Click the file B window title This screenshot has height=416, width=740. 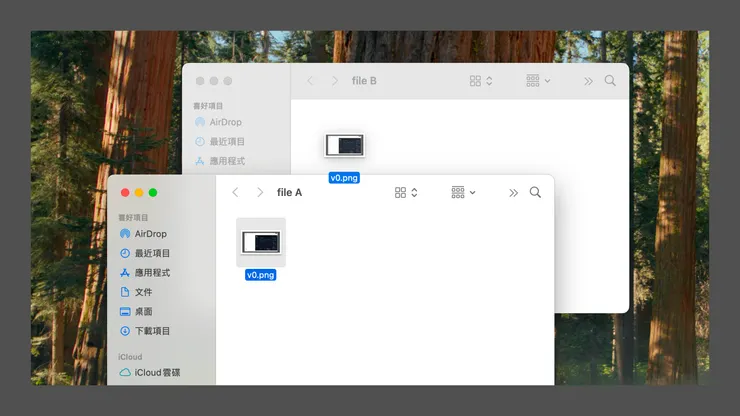click(x=364, y=81)
